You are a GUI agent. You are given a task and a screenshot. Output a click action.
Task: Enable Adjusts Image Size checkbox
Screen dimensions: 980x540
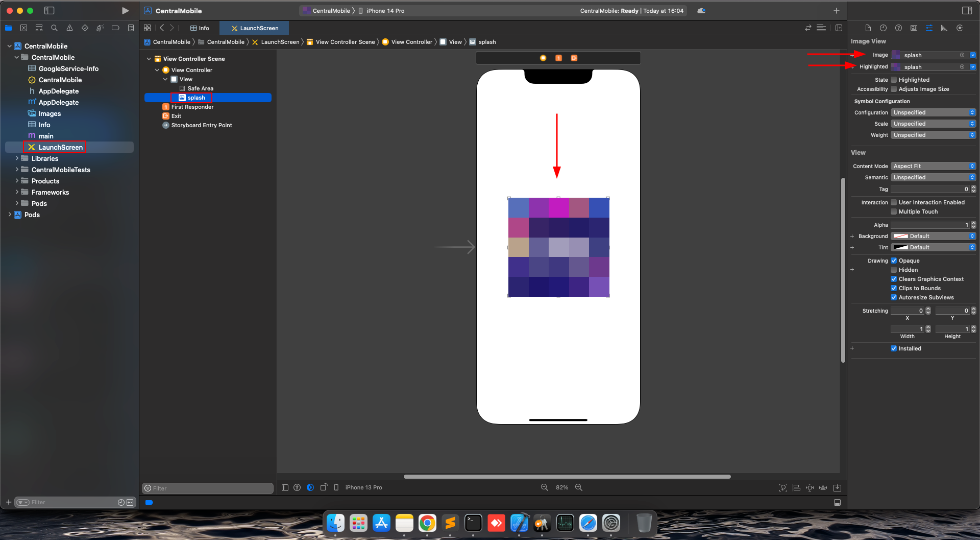click(894, 89)
